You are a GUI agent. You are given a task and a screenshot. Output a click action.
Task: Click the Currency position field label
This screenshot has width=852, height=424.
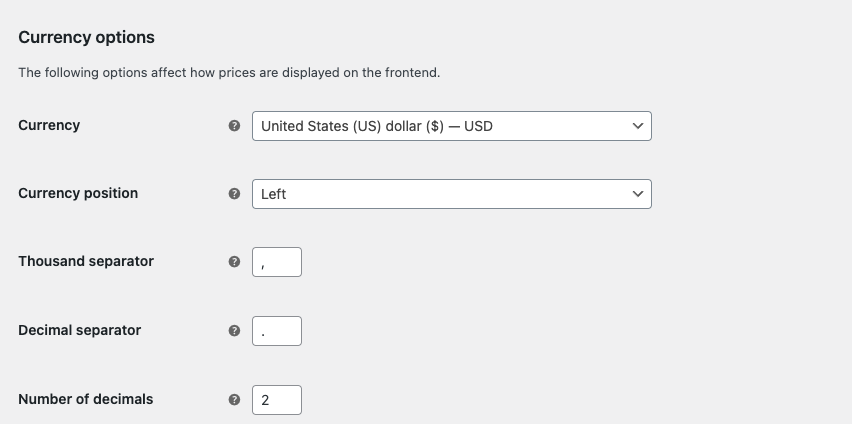pyautogui.click(x=78, y=194)
